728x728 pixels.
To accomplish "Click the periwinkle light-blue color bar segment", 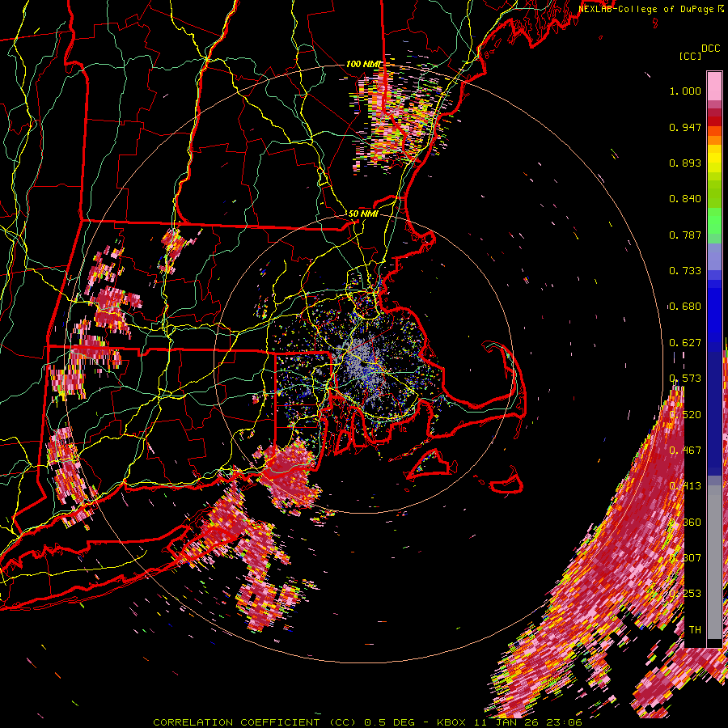I will tap(714, 256).
